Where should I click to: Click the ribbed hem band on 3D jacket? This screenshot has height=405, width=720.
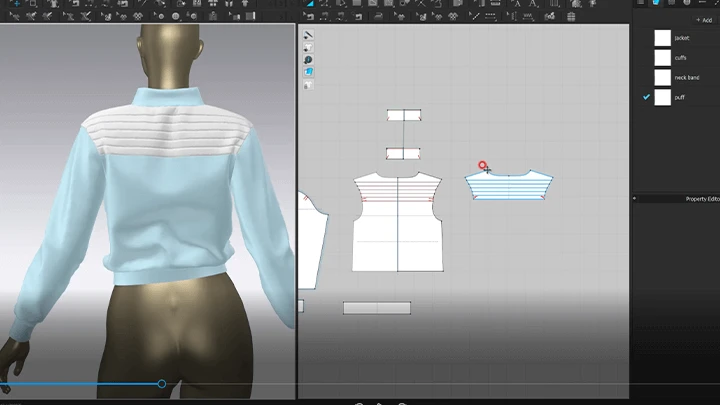point(170,276)
